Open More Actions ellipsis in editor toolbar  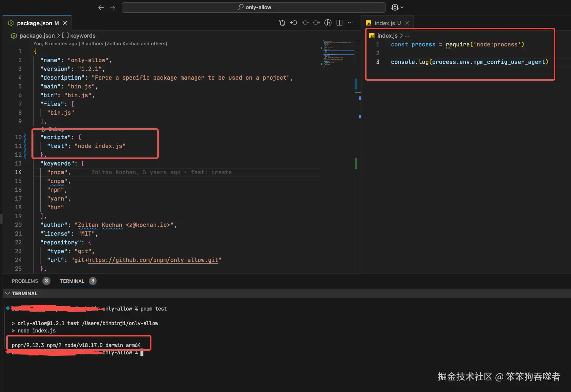351,23
